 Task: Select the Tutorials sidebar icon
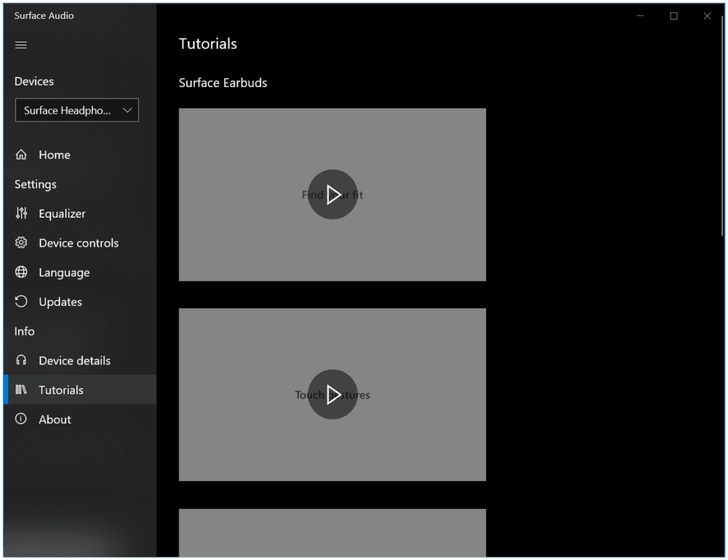pyautogui.click(x=21, y=390)
